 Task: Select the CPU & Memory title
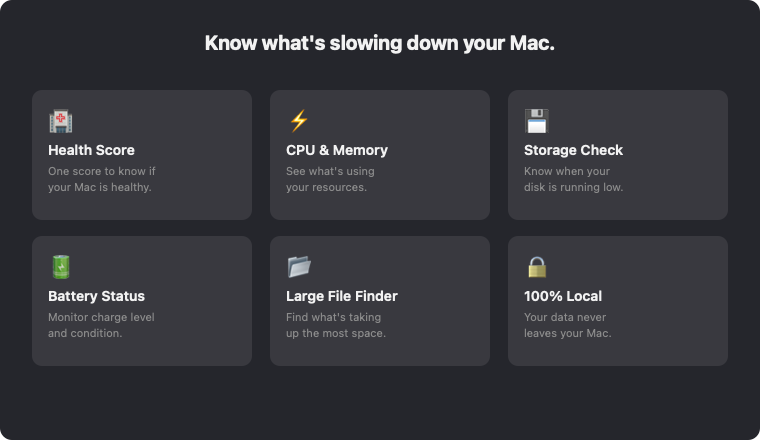(337, 150)
